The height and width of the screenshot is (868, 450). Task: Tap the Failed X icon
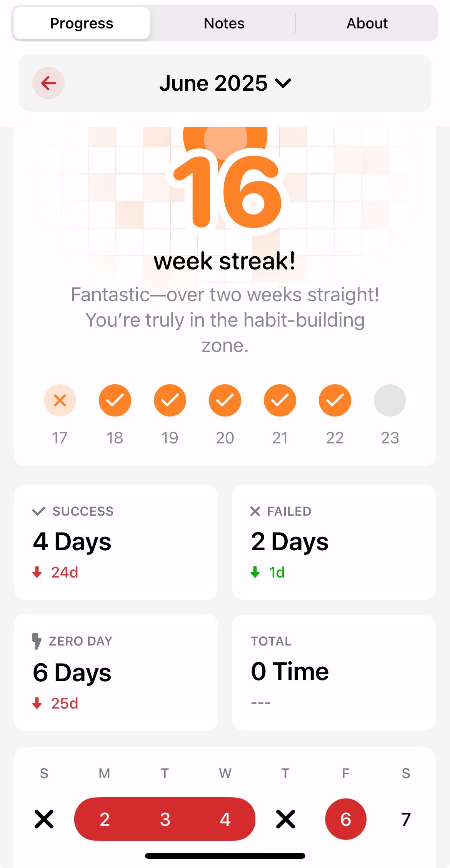(255, 511)
